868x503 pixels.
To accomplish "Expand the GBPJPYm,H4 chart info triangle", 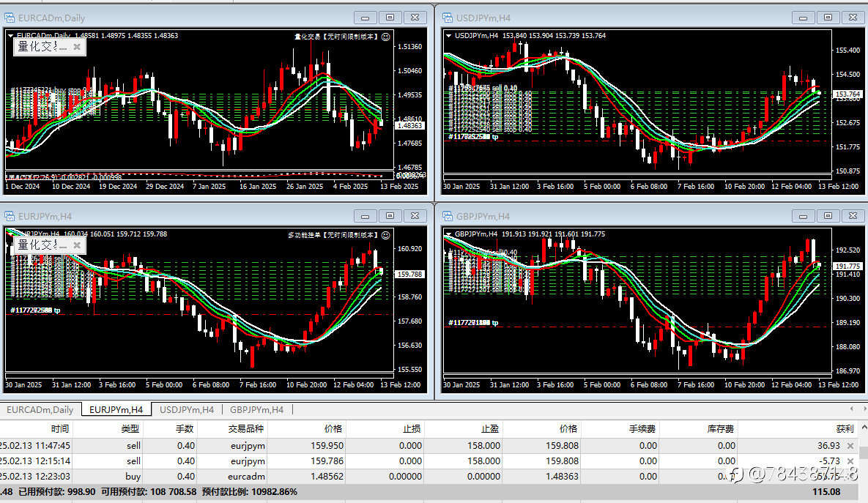I will [x=448, y=234].
